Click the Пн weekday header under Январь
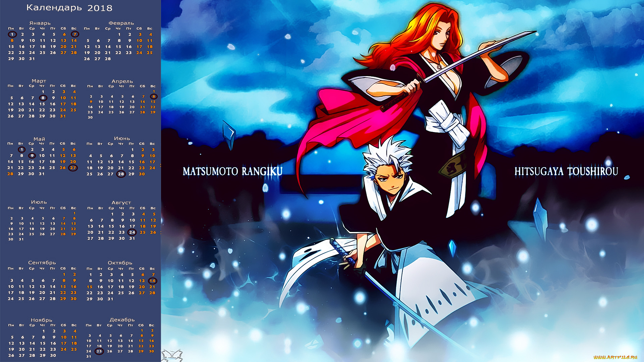Viewport: 644px width, 362px height. [11, 28]
